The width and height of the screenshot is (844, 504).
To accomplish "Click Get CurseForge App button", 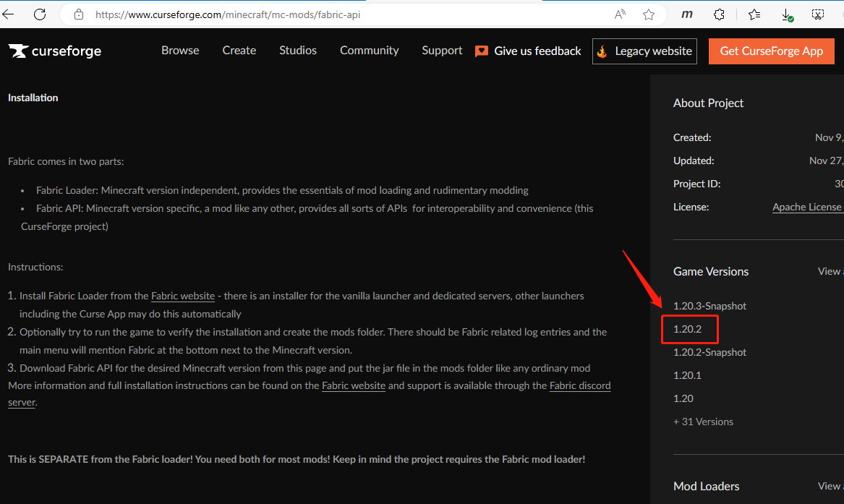I will click(772, 51).
